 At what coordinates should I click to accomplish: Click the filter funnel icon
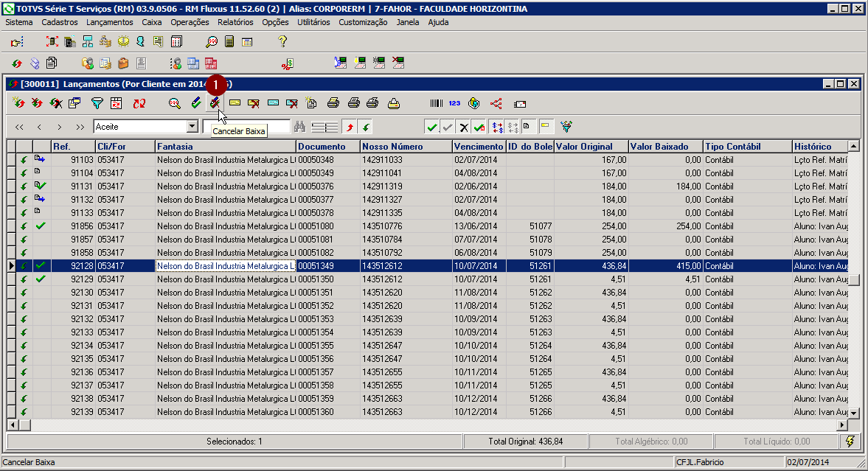point(97,104)
